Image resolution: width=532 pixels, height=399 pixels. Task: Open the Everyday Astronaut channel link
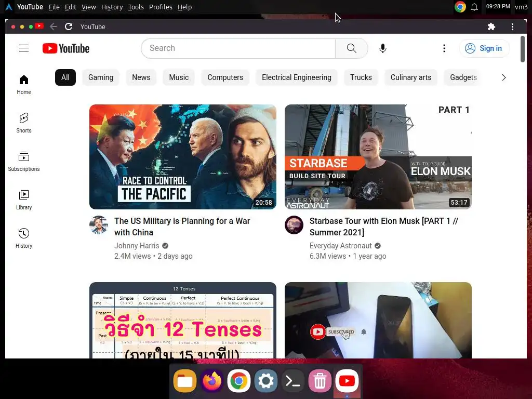click(x=341, y=246)
